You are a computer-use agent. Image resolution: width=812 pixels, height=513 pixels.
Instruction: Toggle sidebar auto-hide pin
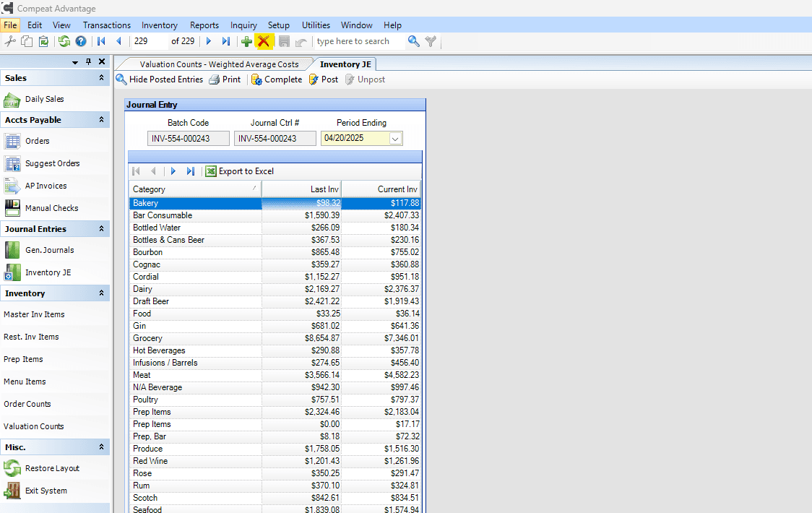coord(89,61)
